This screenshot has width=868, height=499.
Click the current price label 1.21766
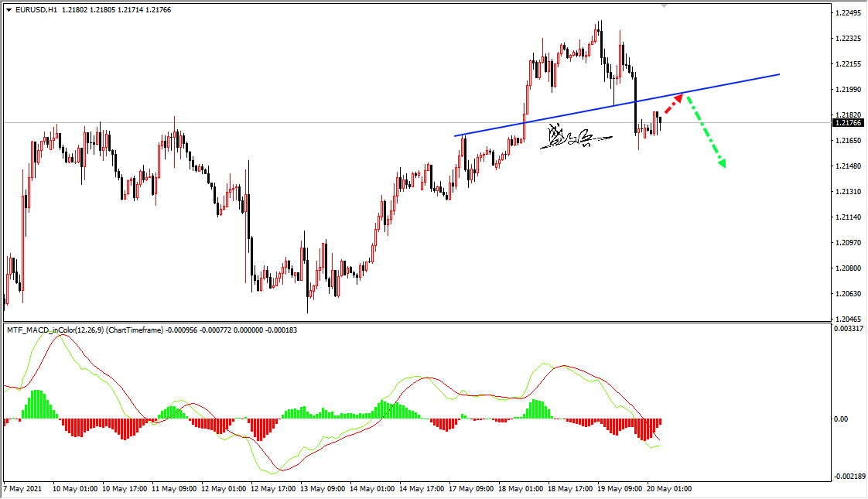click(x=848, y=123)
